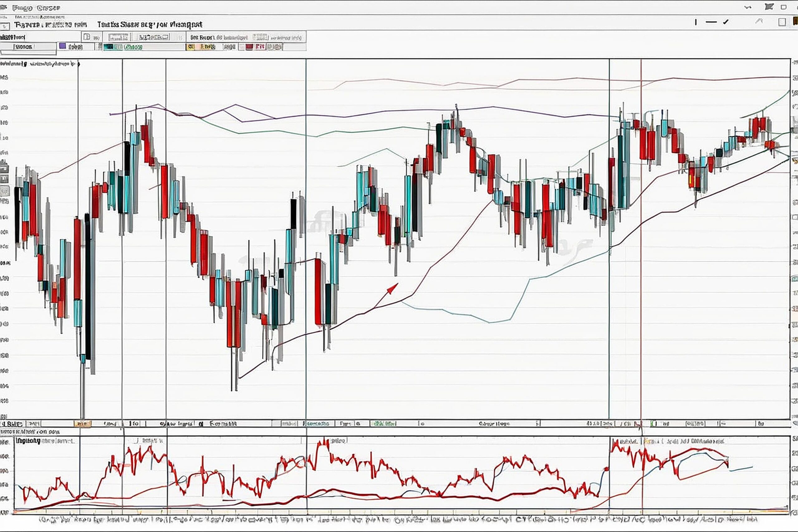Click the small arrow icon box left of toolbar title

tap(5, 26)
